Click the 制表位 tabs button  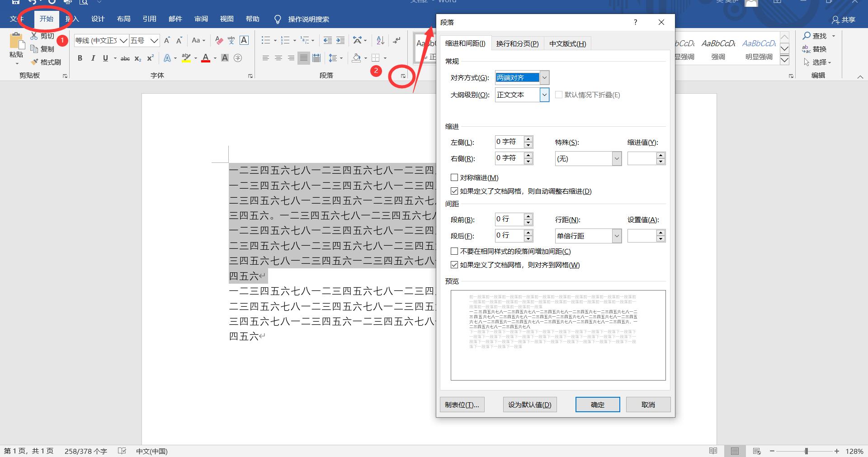[462, 405]
